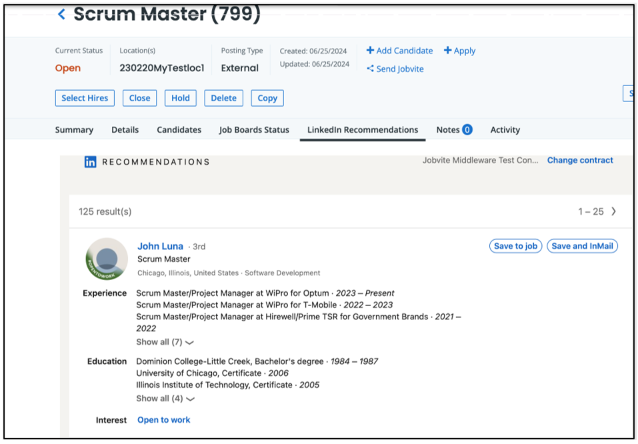Image resolution: width=638 pixels, height=444 pixels.
Task: Click the Delete button
Action: pyautogui.click(x=223, y=98)
